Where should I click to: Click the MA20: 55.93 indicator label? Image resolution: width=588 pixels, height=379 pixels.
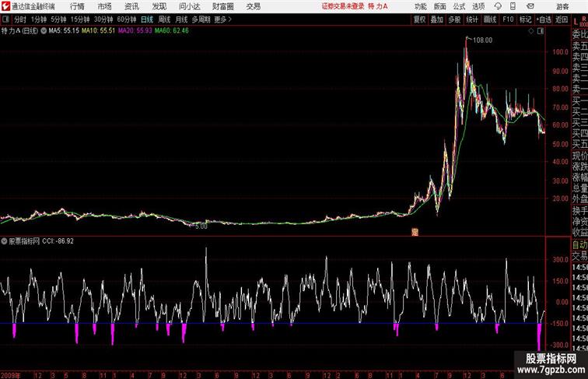pos(135,31)
